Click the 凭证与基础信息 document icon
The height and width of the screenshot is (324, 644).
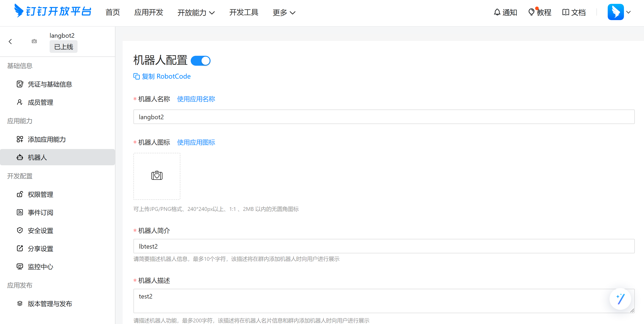pyautogui.click(x=20, y=84)
